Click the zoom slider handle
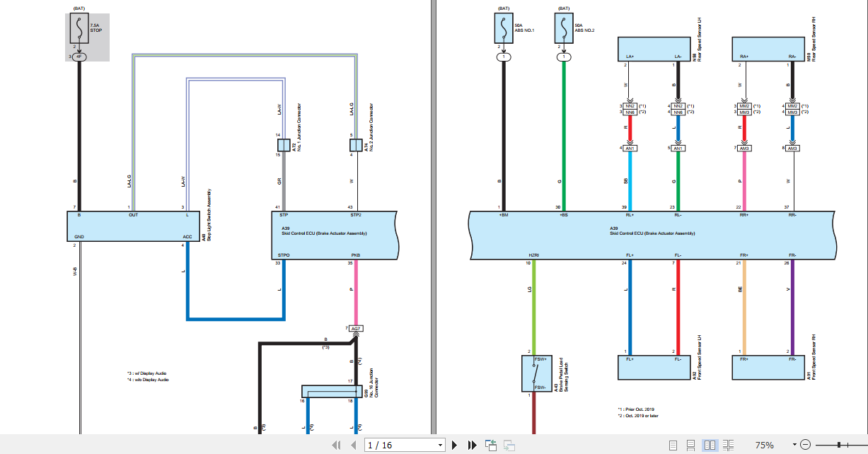Viewport: 868px width, 454px height. coord(839,445)
